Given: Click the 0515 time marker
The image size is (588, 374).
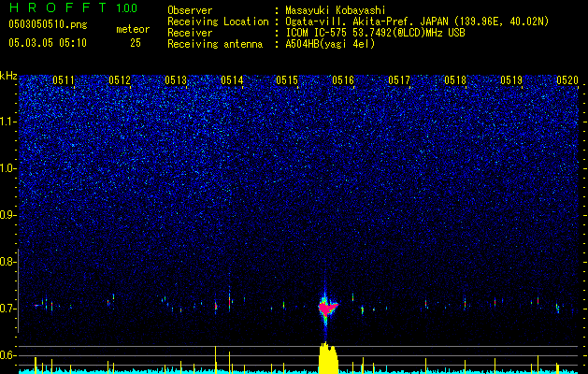Looking at the screenshot, I should 287,79.
